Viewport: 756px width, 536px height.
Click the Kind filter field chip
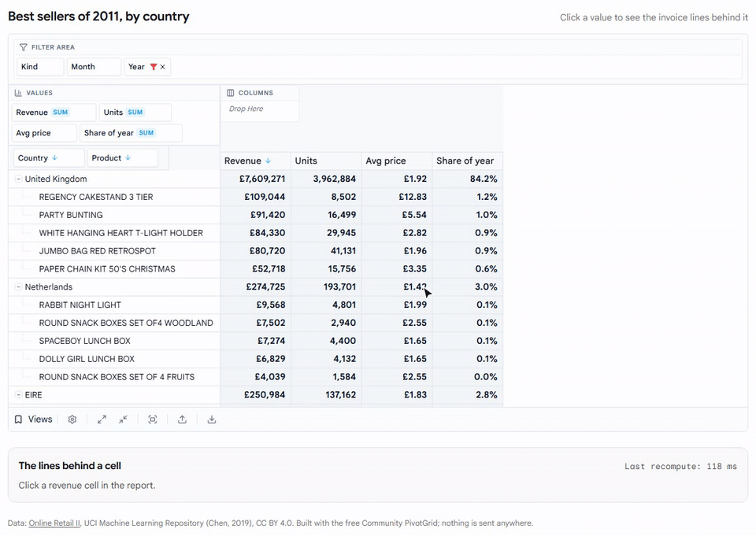click(40, 67)
